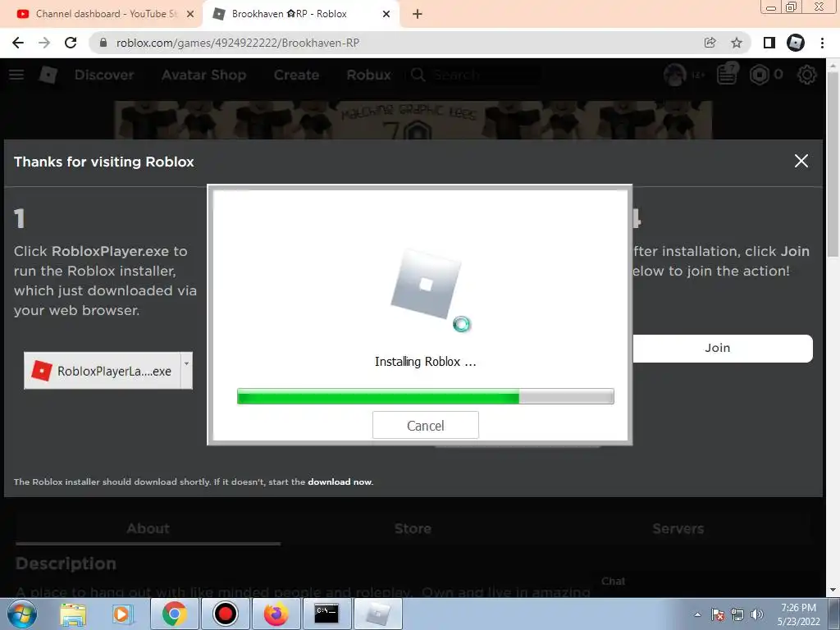This screenshot has width=840, height=630.
Task: Switch to command prompt taskbar window
Action: (x=326, y=614)
